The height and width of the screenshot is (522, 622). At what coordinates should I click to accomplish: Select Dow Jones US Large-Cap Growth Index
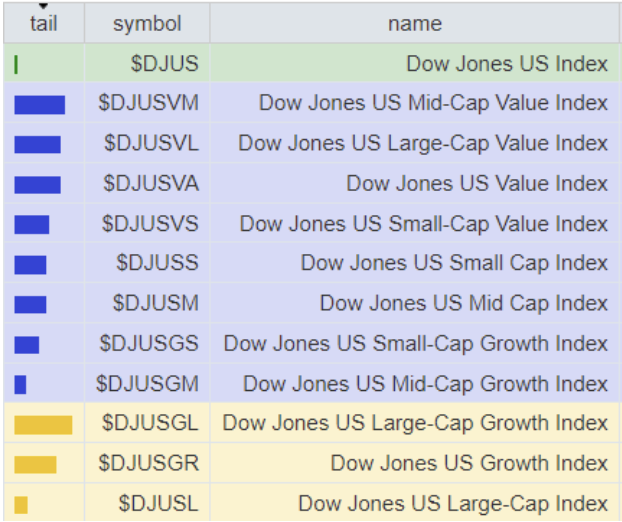[x=415, y=423]
